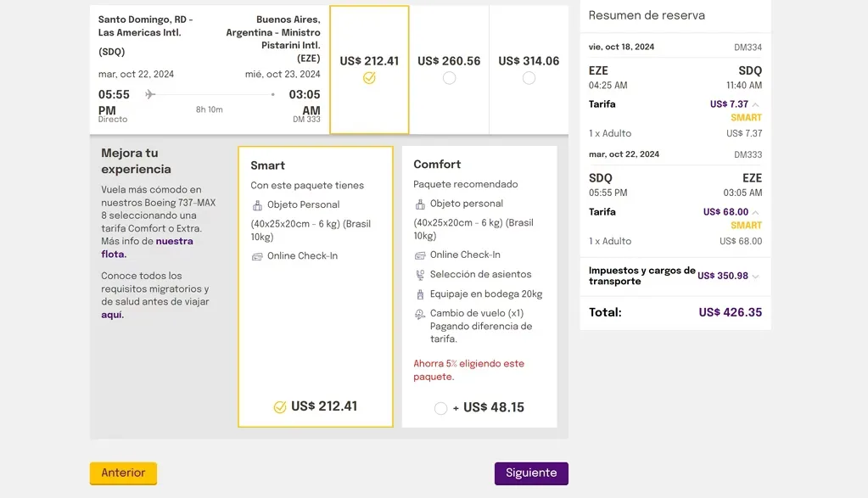Click the 20kg checked baggage icon
This screenshot has height=498, width=868.
[x=420, y=294]
